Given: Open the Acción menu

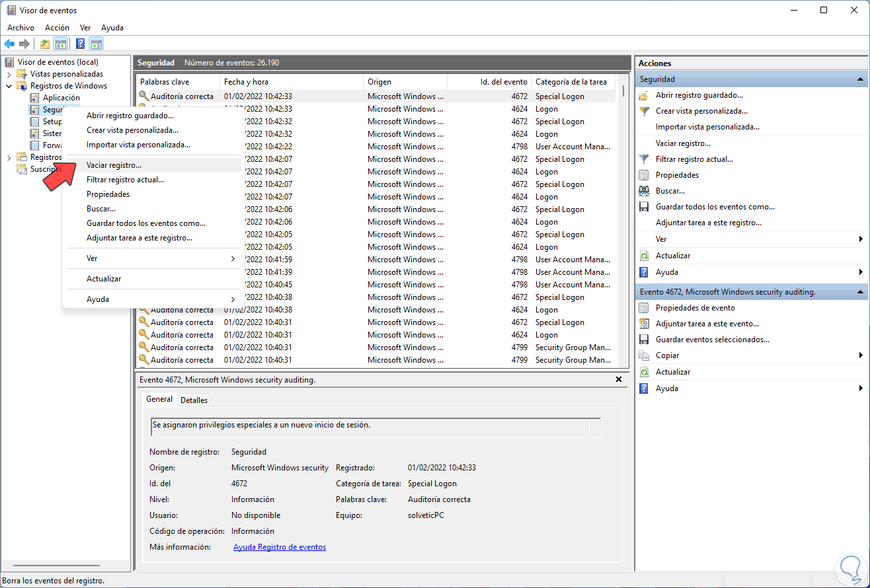Looking at the screenshot, I should tap(57, 28).
